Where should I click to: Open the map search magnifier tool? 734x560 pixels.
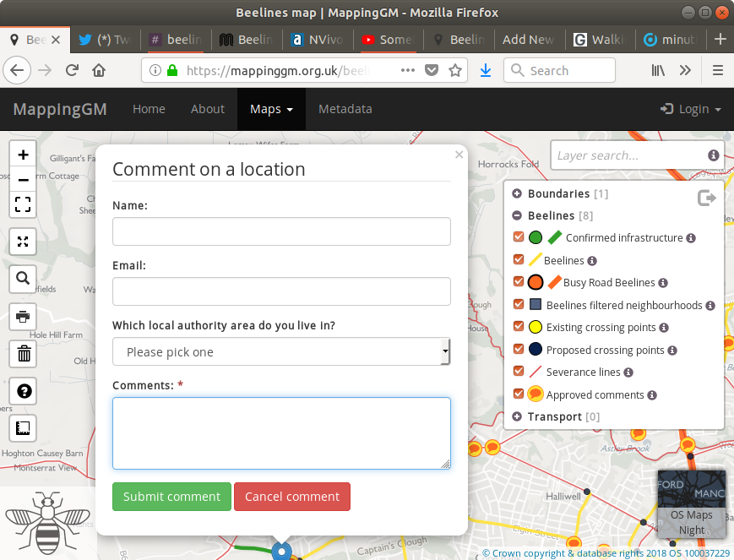[23, 277]
